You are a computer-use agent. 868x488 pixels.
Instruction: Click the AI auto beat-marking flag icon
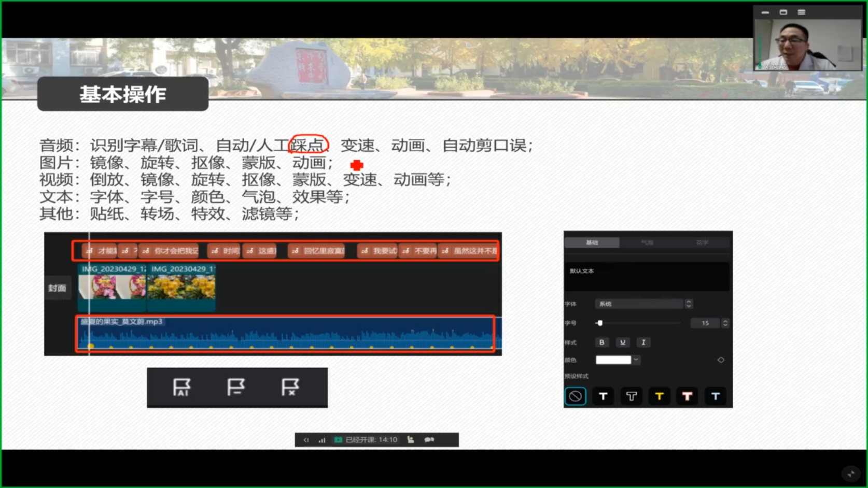[x=181, y=387]
